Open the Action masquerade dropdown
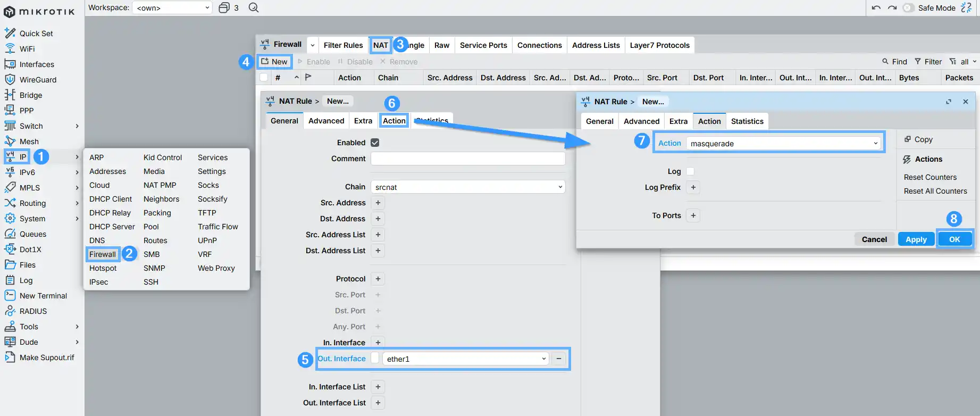This screenshot has height=416, width=980. [783, 143]
